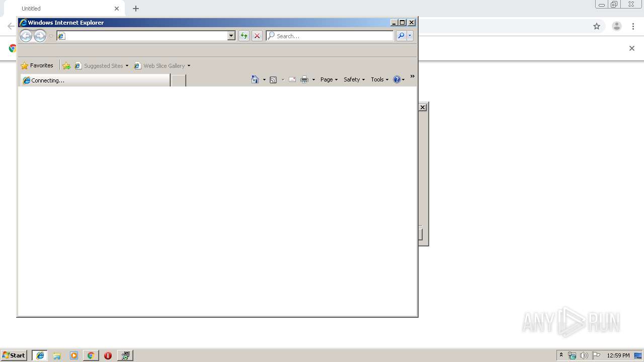Expand the Web Slice Gallery dropdown arrow
644x362 pixels.
189,66
